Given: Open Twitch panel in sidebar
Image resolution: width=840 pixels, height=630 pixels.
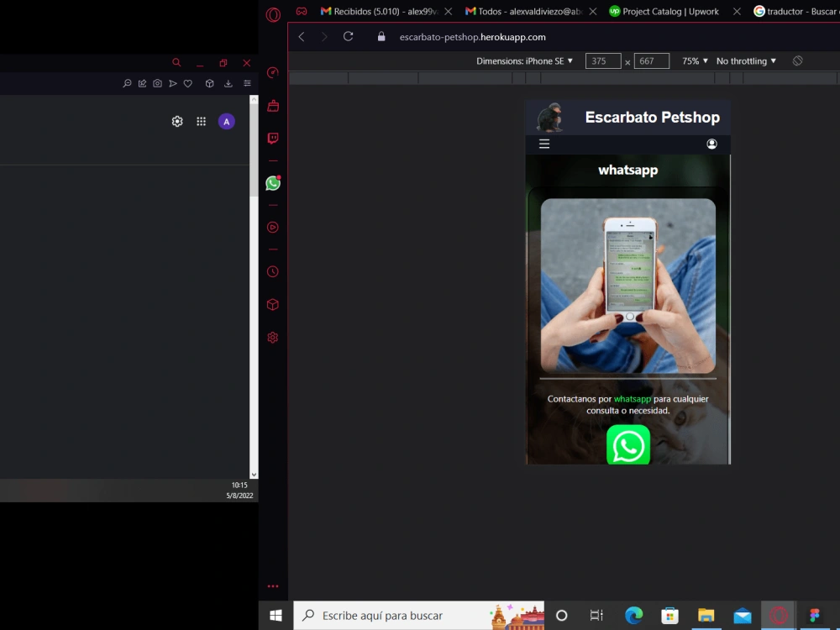Looking at the screenshot, I should coord(273,139).
